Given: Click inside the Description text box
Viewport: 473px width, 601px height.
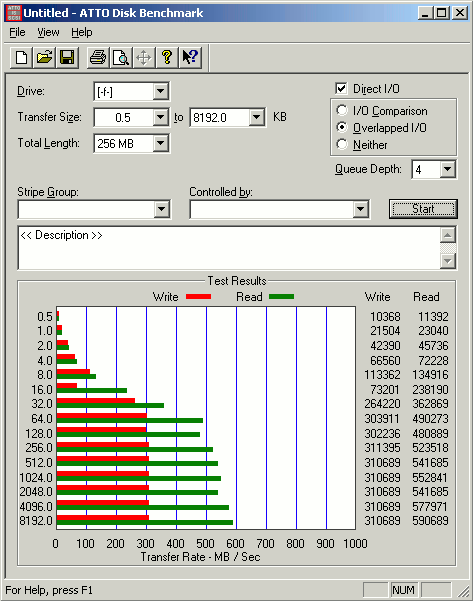Looking at the screenshot, I should [x=229, y=248].
